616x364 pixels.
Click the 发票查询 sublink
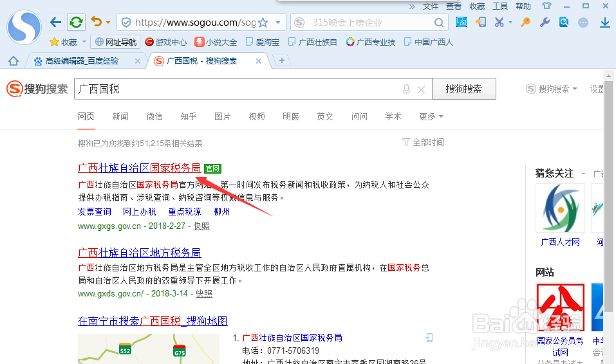pos(95,212)
